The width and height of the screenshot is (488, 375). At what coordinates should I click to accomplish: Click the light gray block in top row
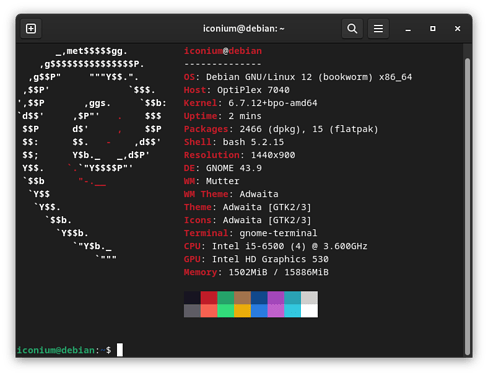coord(309,298)
